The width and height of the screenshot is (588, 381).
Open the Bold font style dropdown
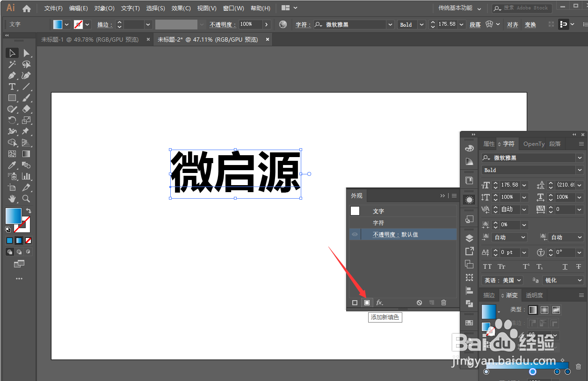tap(579, 170)
